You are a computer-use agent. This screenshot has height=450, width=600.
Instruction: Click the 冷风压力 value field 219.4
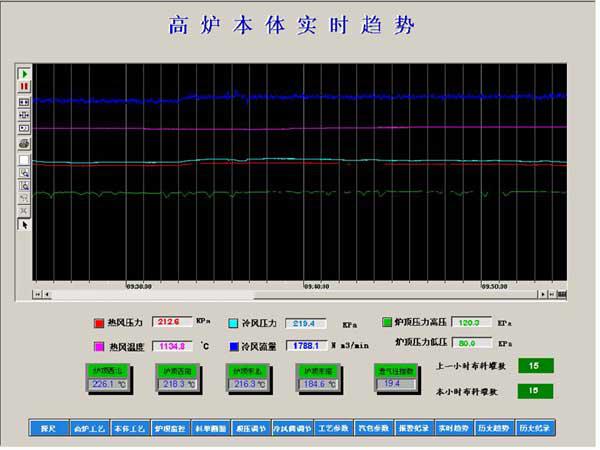tap(306, 324)
